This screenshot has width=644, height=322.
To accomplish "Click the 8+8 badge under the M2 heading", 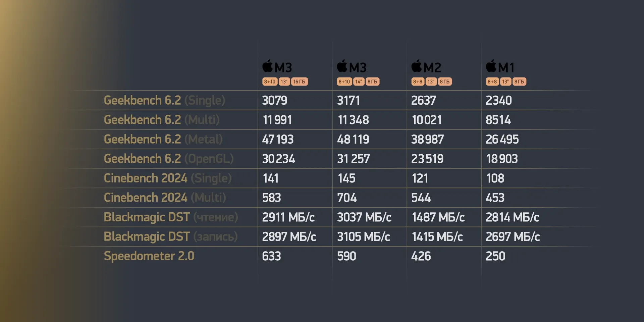I will 418,82.
